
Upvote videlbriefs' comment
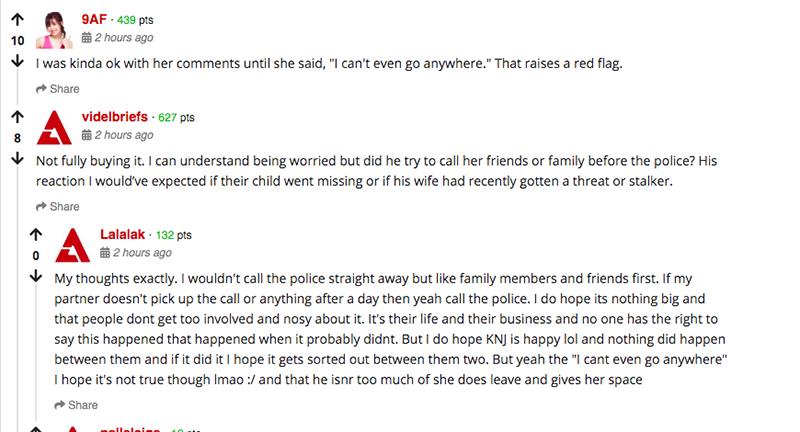[17, 118]
